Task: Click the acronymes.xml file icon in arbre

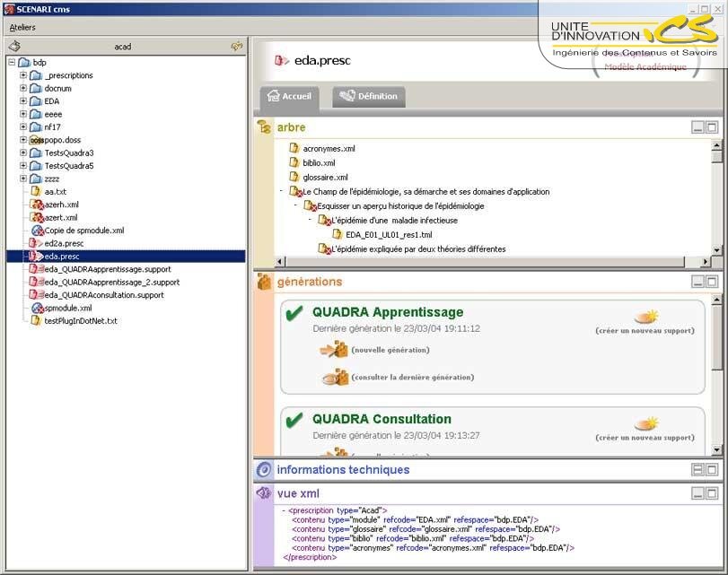Action: tap(294, 148)
